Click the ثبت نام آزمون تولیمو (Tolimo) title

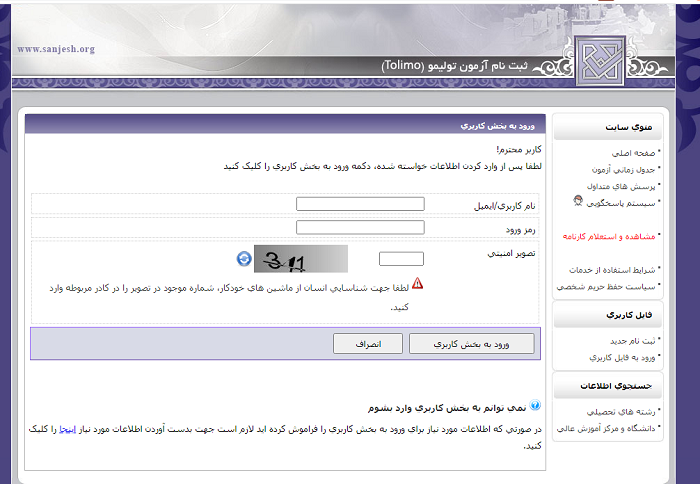pyautogui.click(x=454, y=66)
